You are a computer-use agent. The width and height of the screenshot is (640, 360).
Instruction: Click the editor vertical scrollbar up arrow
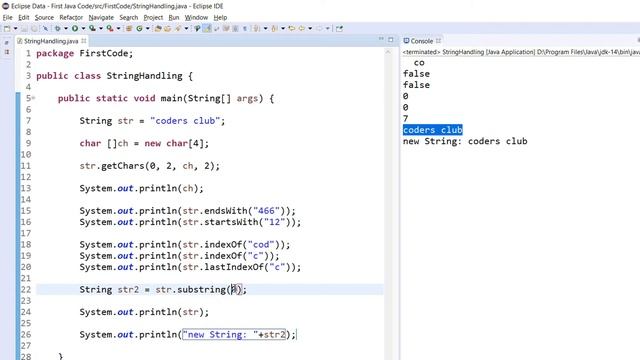[388, 53]
